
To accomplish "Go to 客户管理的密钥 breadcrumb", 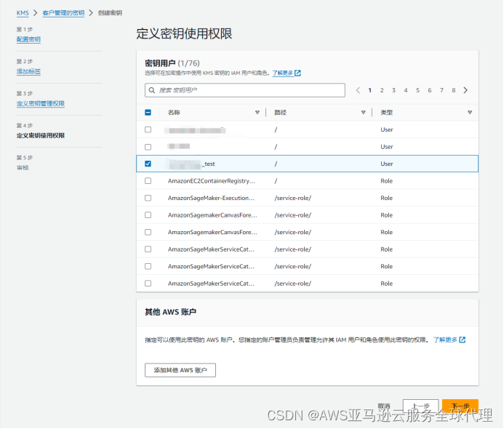I will [x=63, y=13].
